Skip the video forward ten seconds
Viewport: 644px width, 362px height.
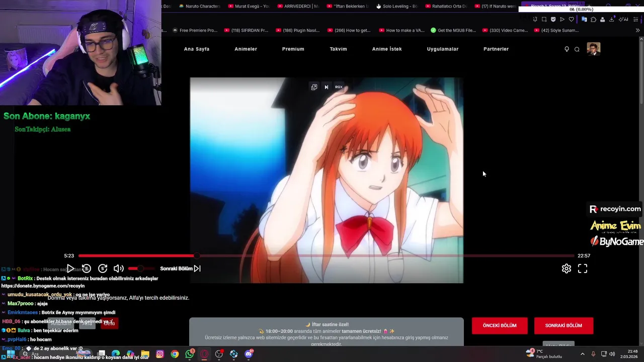(103, 268)
